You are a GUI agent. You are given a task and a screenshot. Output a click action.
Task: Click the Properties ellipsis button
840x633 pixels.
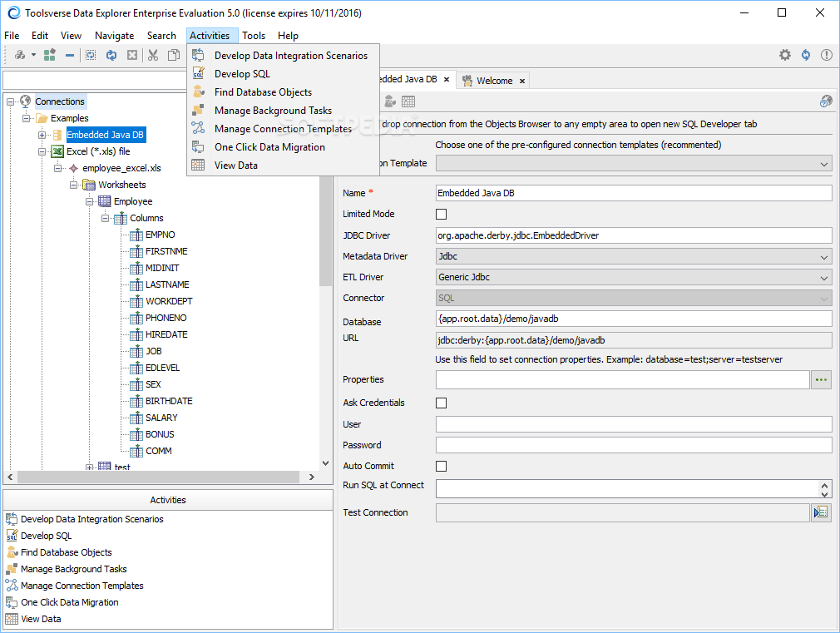click(821, 379)
